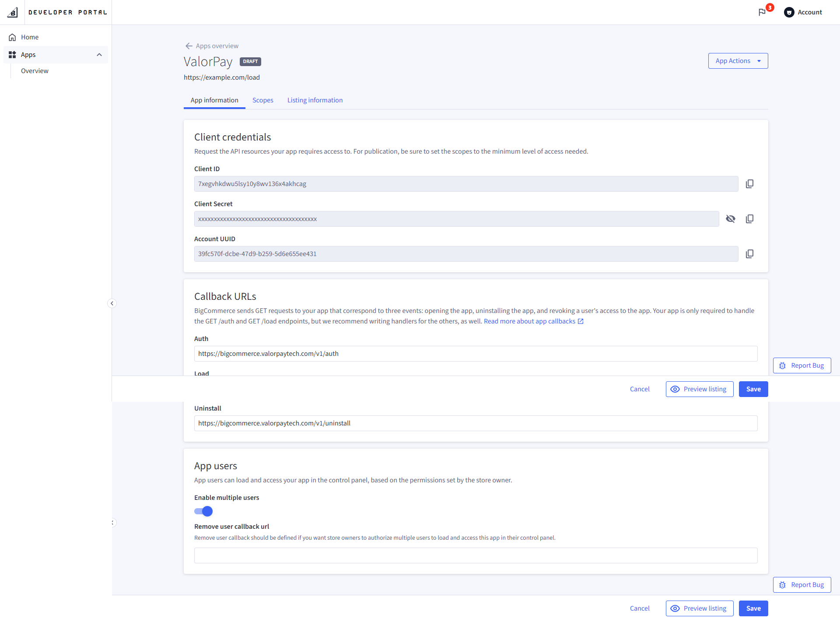Open the notifications flag icon

(762, 12)
